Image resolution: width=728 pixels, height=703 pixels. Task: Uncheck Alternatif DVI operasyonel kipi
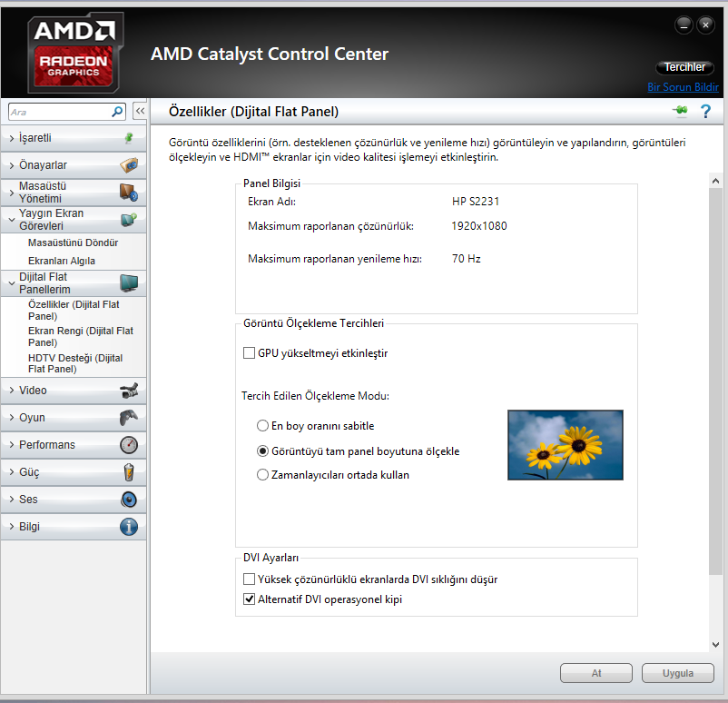[x=250, y=599]
